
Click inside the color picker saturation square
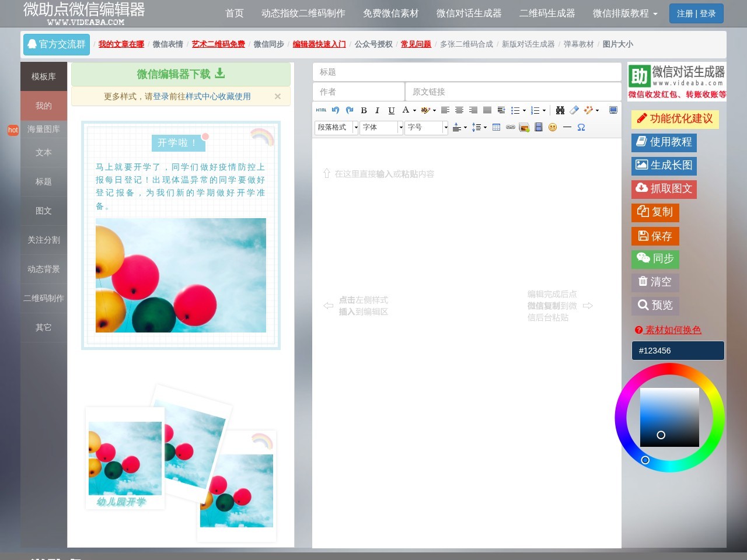pyautogui.click(x=669, y=418)
